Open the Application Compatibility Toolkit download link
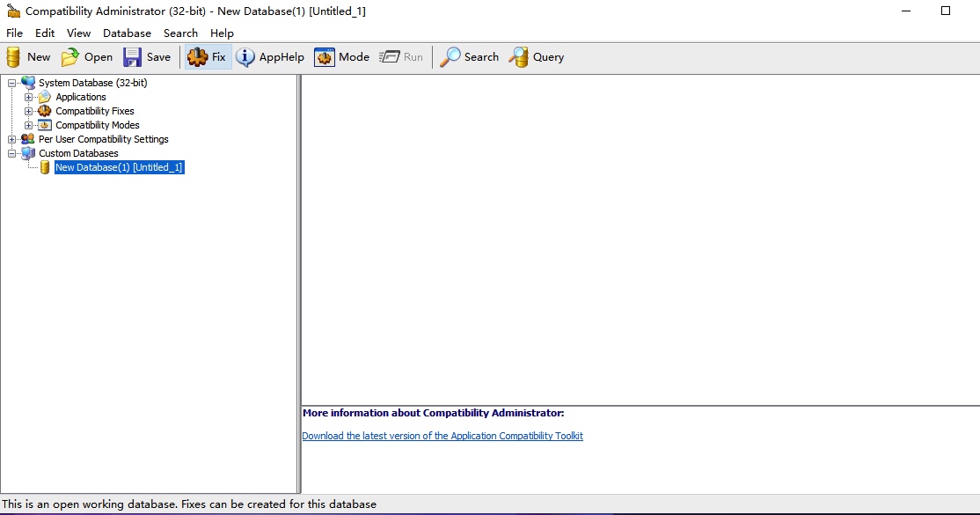The width and height of the screenshot is (980, 515). click(x=442, y=436)
